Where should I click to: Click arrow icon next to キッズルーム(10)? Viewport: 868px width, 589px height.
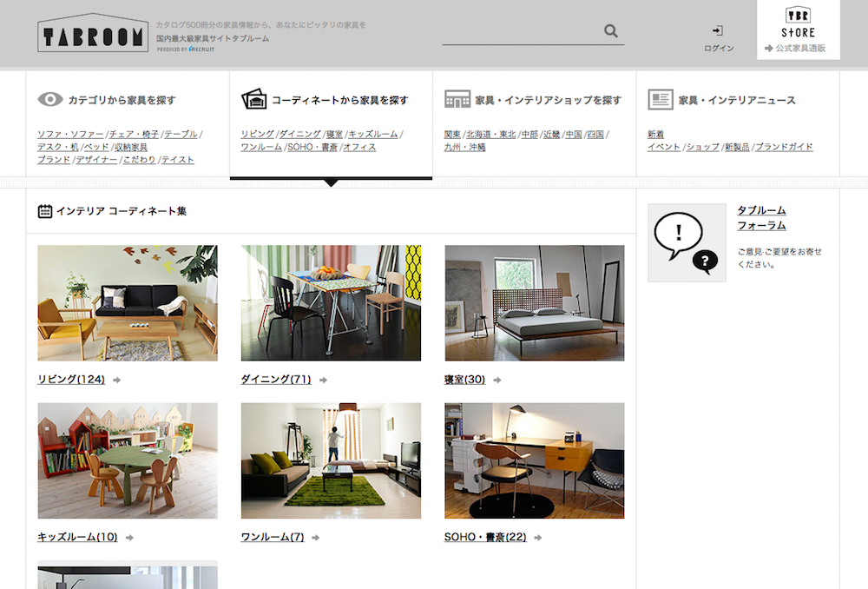click(129, 538)
